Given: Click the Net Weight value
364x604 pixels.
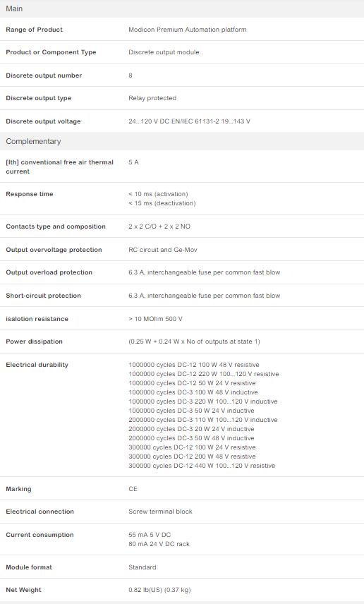Looking at the screenshot, I should [159, 590].
